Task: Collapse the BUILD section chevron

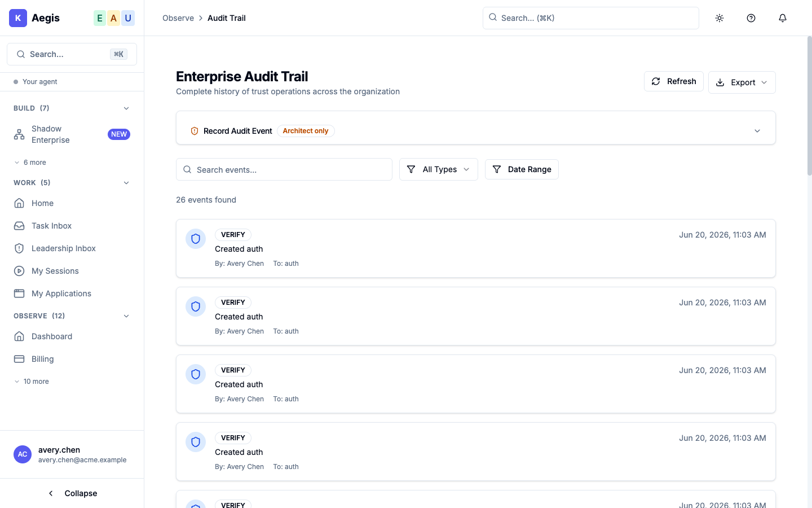Action: click(126, 108)
